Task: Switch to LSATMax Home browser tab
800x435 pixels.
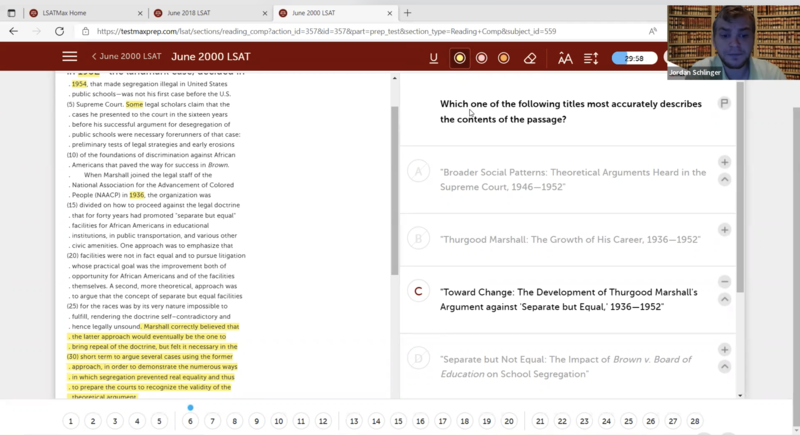Action: coord(80,13)
